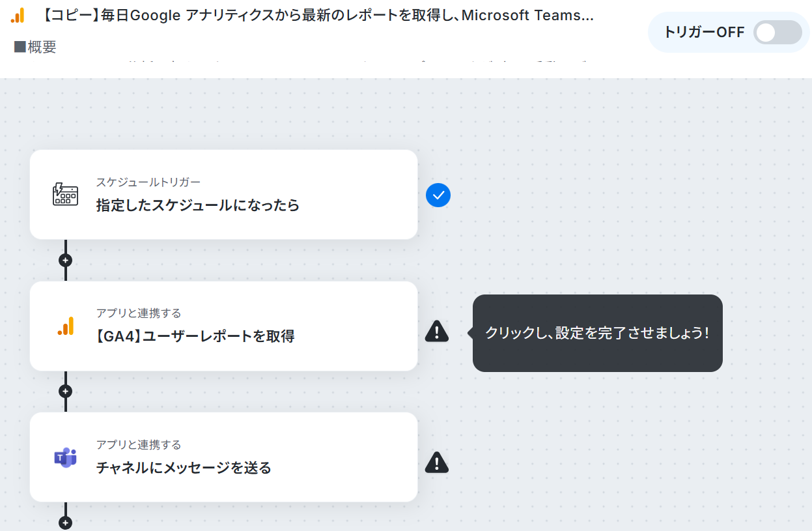Viewport: 812px width, 531px height.
Task: Click the アプリと連携する label on the Teams step
Action: [139, 444]
